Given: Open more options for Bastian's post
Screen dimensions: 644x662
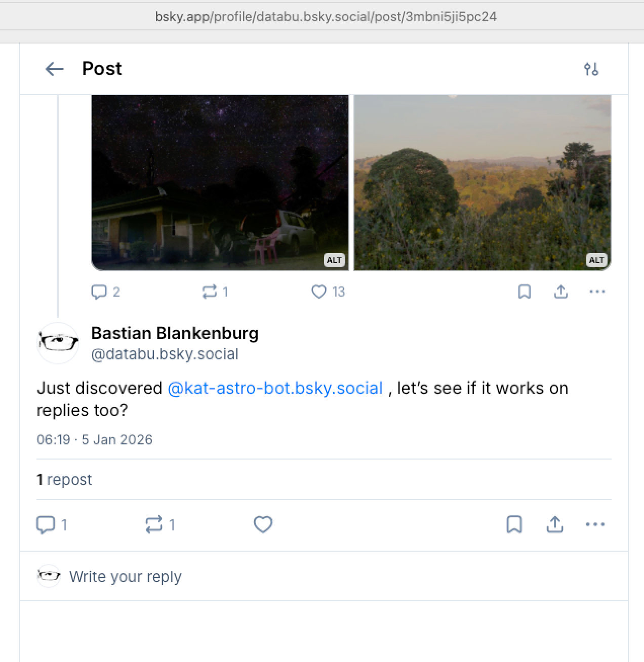Looking at the screenshot, I should (595, 524).
